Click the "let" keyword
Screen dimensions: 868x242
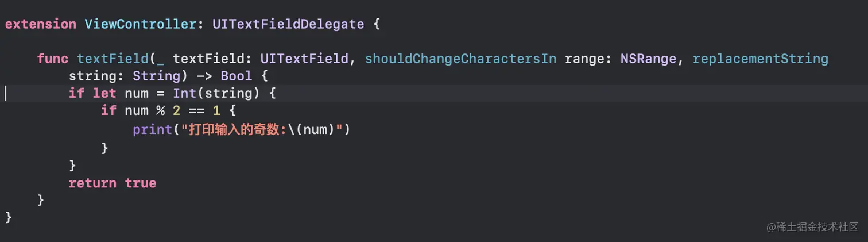point(104,93)
